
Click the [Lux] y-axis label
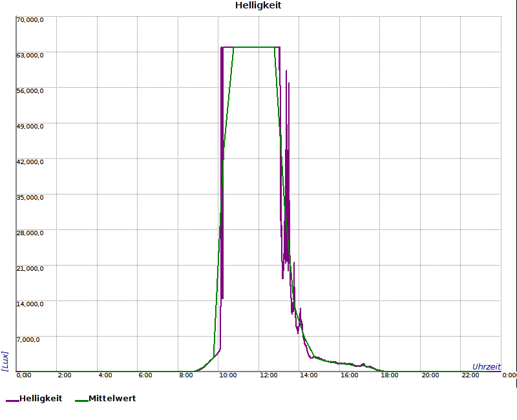click(x=5, y=361)
